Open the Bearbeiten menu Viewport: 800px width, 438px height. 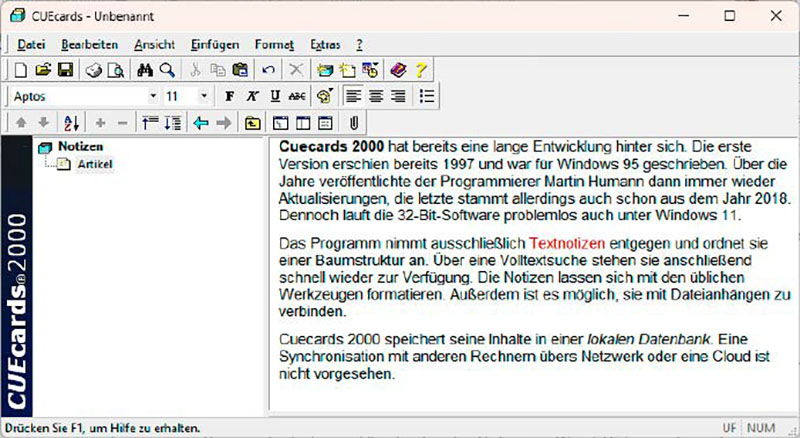tap(89, 45)
